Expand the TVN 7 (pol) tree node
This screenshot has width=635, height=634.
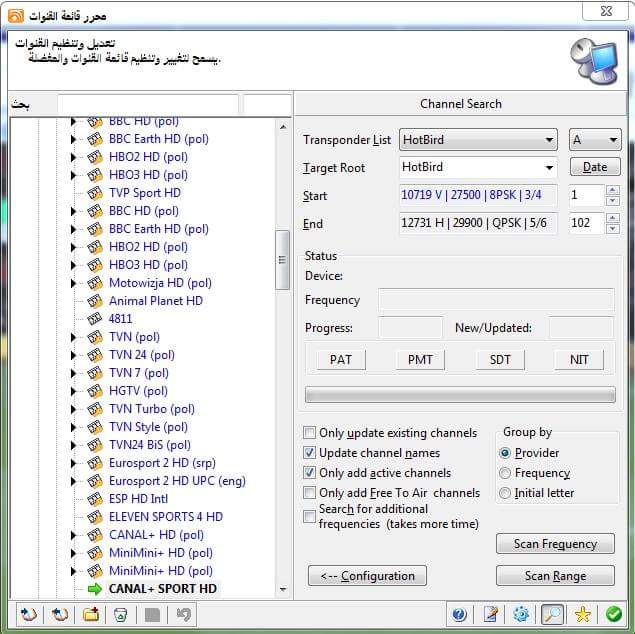[x=73, y=373]
